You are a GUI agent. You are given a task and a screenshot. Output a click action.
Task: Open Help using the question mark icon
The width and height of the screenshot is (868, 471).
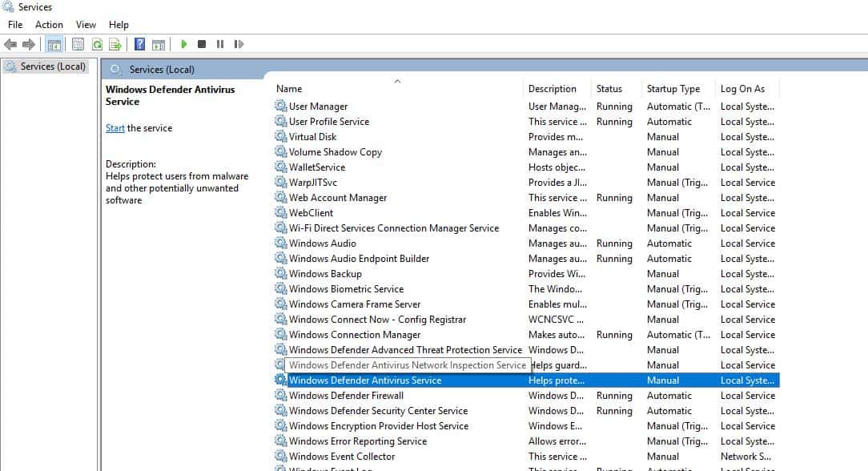pyautogui.click(x=139, y=44)
